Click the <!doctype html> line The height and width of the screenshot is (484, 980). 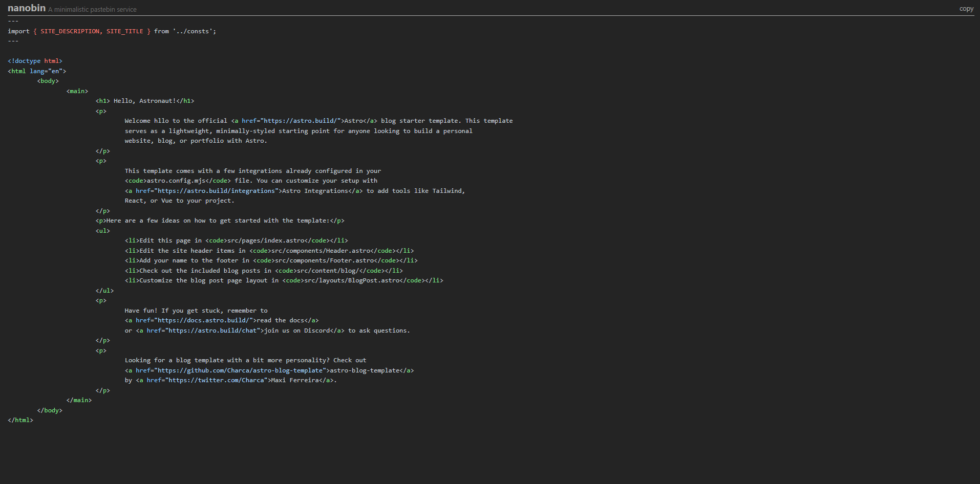tap(35, 61)
